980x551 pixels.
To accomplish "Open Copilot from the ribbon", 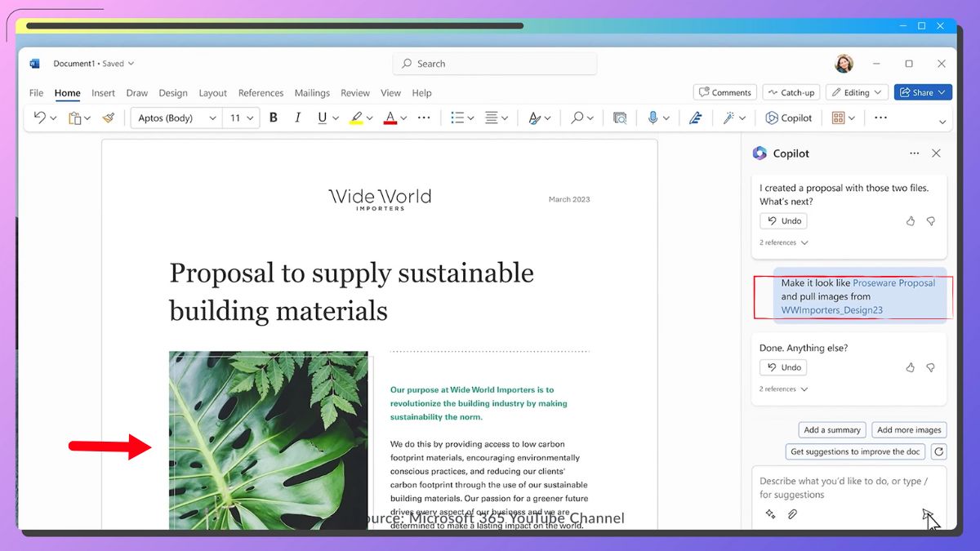I will point(789,118).
